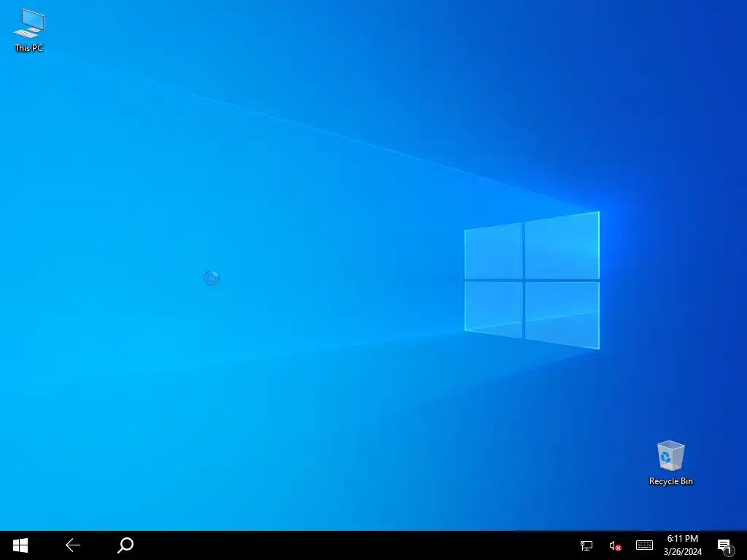Click the "Recycle Bin" icon label

click(x=671, y=481)
